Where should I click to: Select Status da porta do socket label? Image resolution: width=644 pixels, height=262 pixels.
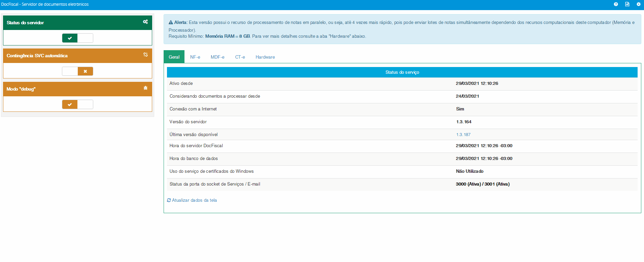[x=215, y=184]
